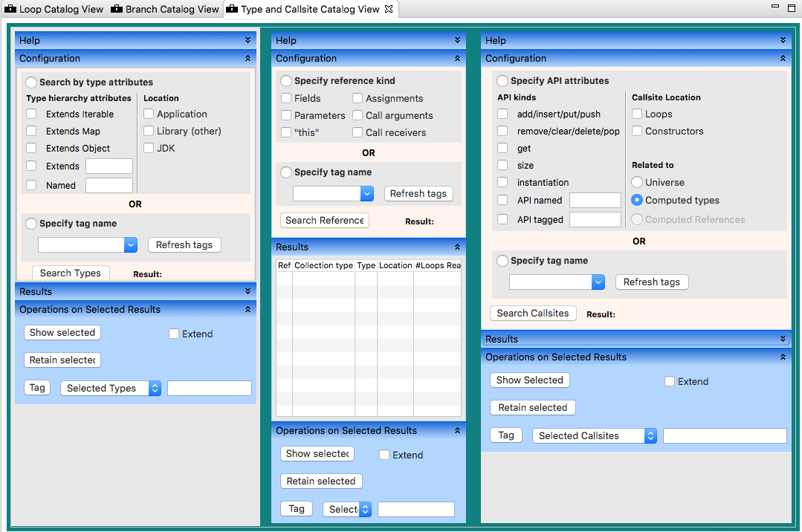Click the 'API named' text field
This screenshot has height=532, width=802.
click(595, 200)
